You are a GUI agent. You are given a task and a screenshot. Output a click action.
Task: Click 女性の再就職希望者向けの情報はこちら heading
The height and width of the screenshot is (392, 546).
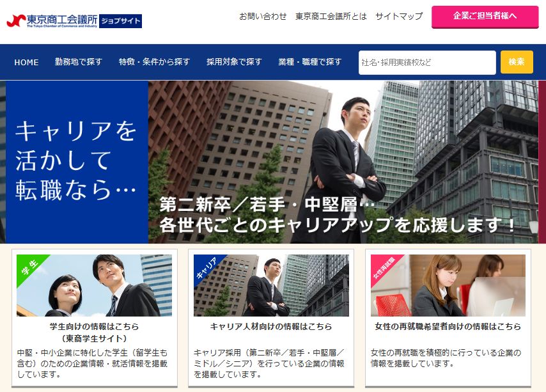[x=448, y=327]
